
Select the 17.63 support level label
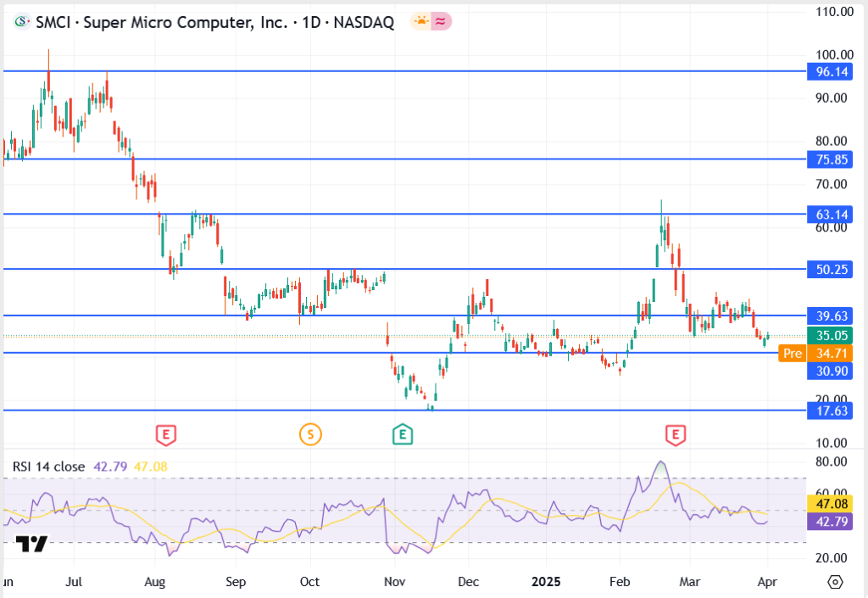coord(832,411)
